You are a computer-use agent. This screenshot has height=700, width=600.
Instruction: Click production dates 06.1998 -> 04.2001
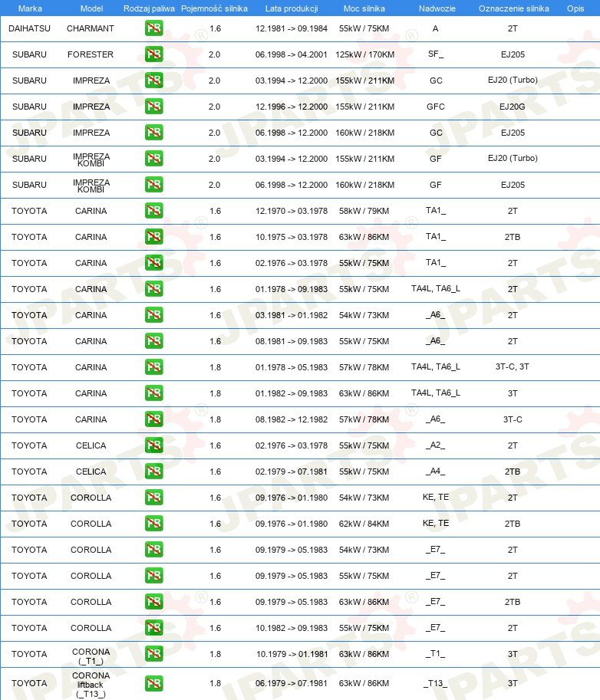coord(292,54)
